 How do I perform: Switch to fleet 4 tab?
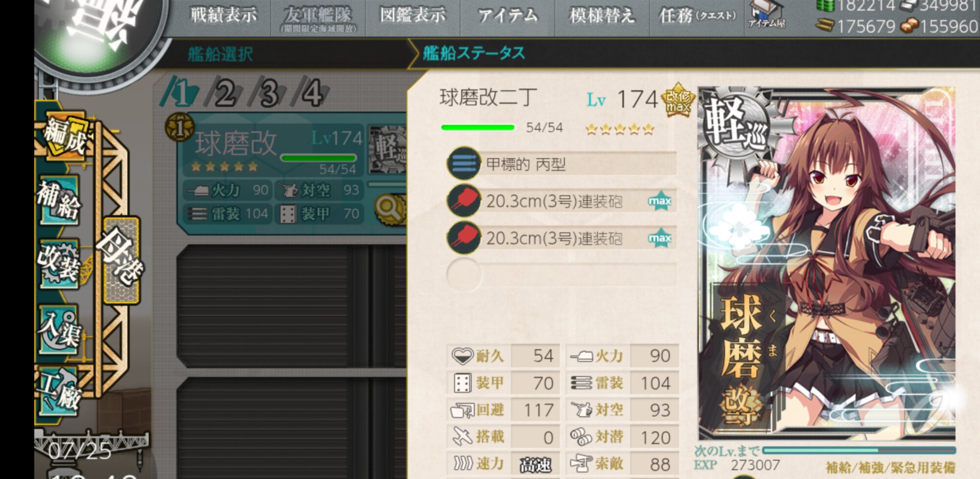coord(311,92)
